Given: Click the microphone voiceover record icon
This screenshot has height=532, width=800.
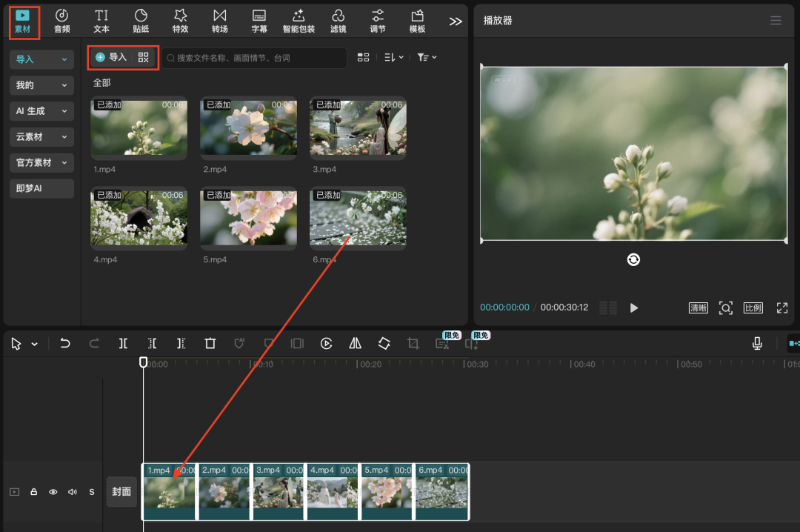Looking at the screenshot, I should (x=757, y=344).
